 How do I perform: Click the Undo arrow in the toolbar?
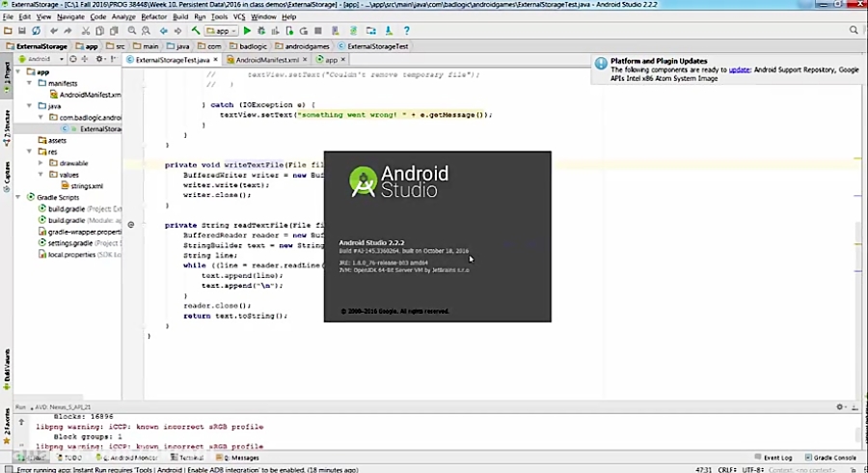(x=55, y=31)
